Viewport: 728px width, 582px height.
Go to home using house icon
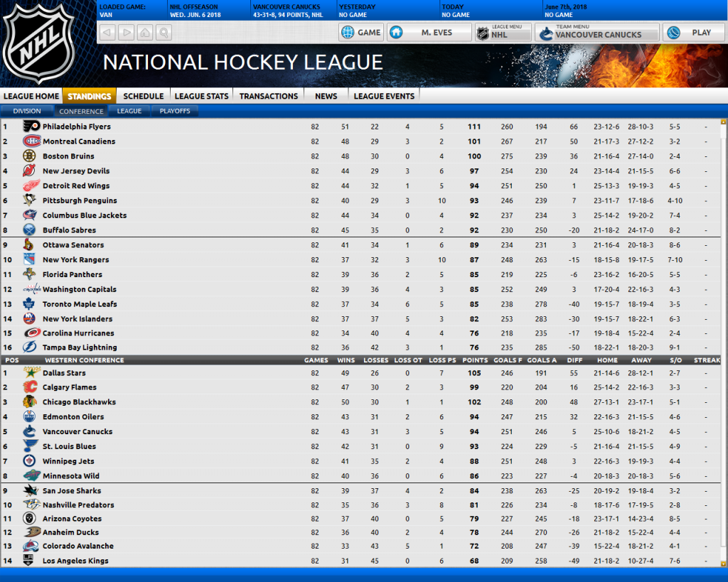pyautogui.click(x=145, y=33)
